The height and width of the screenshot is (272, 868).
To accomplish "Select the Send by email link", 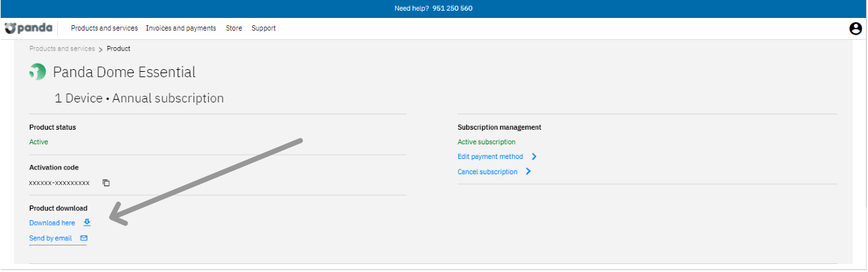I will [51, 238].
